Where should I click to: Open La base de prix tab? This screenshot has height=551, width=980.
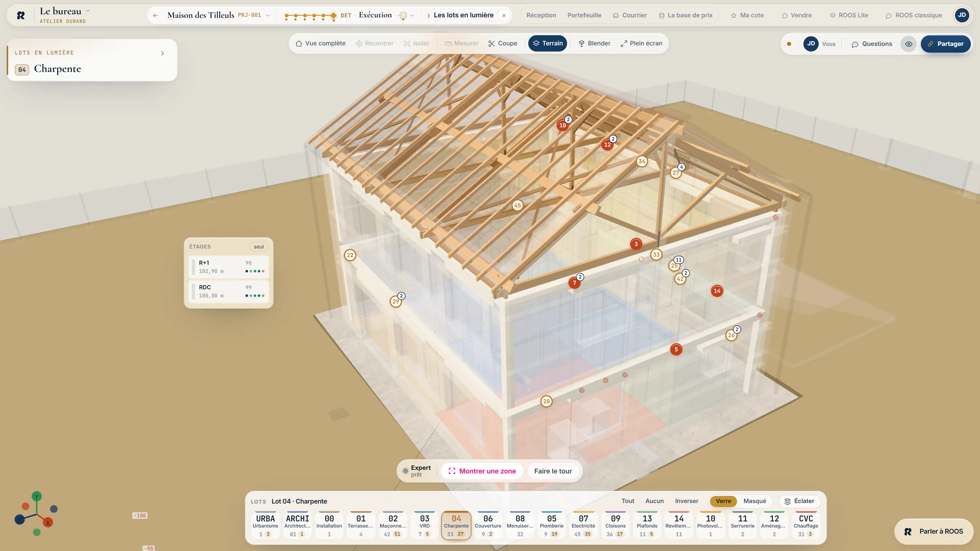click(x=686, y=15)
